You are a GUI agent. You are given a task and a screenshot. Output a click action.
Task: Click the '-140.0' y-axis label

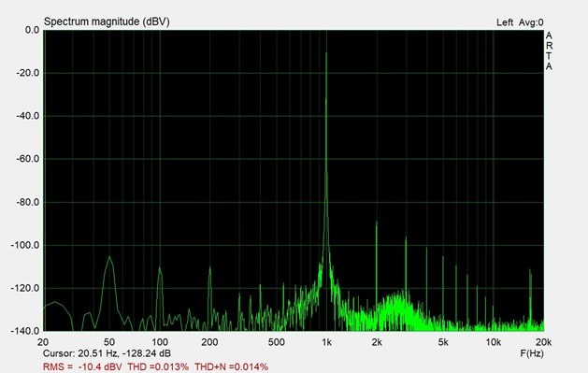tap(24, 331)
